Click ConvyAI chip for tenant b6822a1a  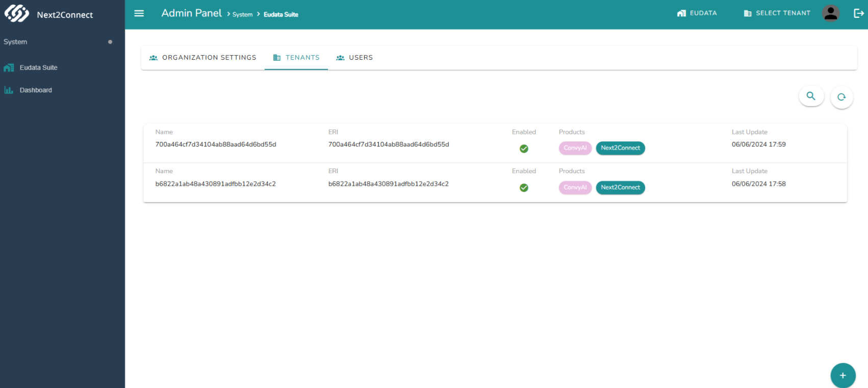575,187
